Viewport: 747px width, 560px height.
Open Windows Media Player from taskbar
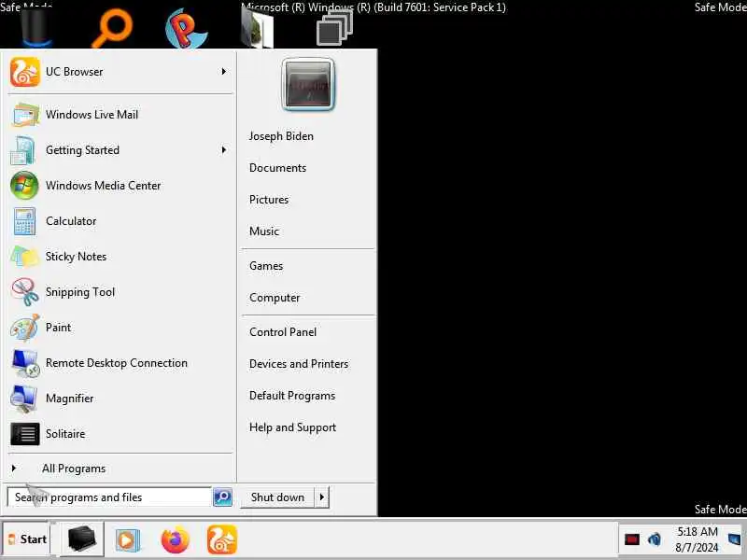[127, 540]
